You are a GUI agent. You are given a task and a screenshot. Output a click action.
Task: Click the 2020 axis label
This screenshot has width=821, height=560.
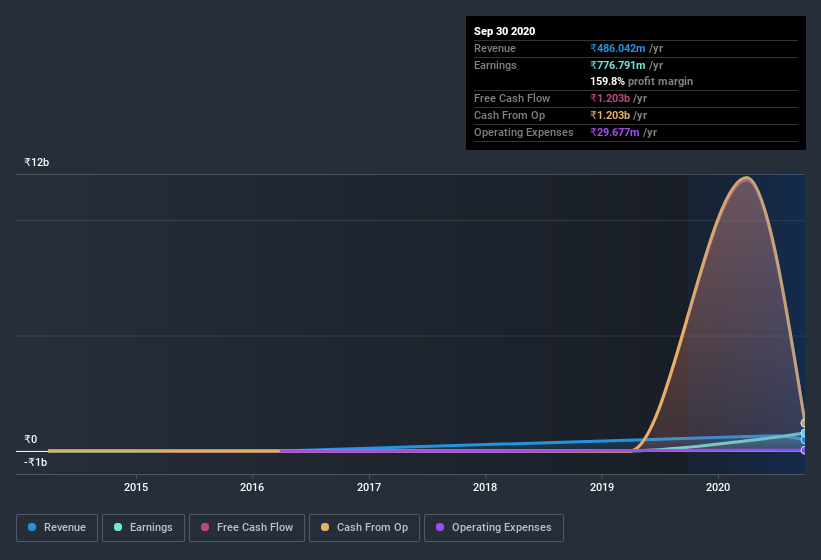tap(719, 488)
